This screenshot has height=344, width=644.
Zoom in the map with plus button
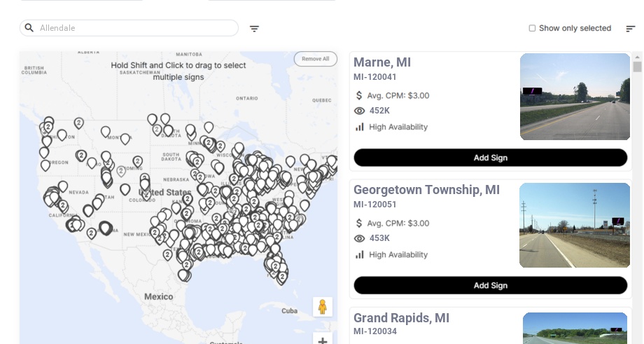point(323,340)
